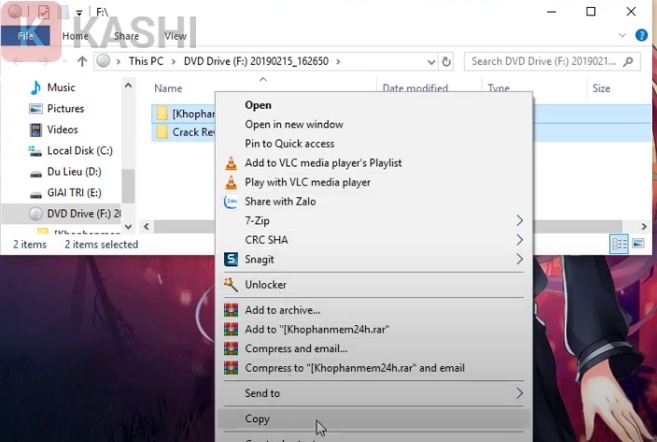
Task: Open Explorer help with the question mark icon
Action: point(641,35)
